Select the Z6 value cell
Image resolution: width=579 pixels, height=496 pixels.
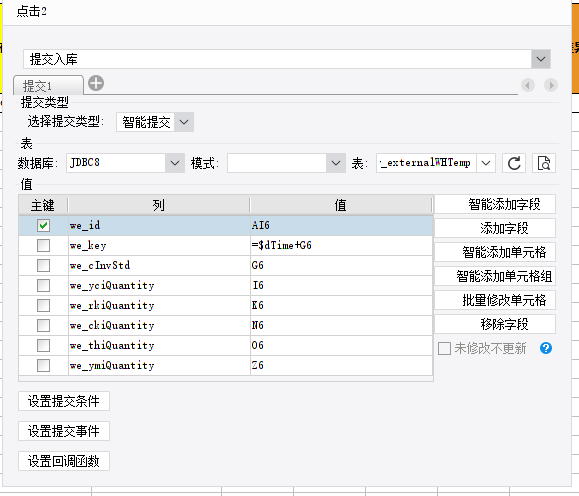coord(342,366)
